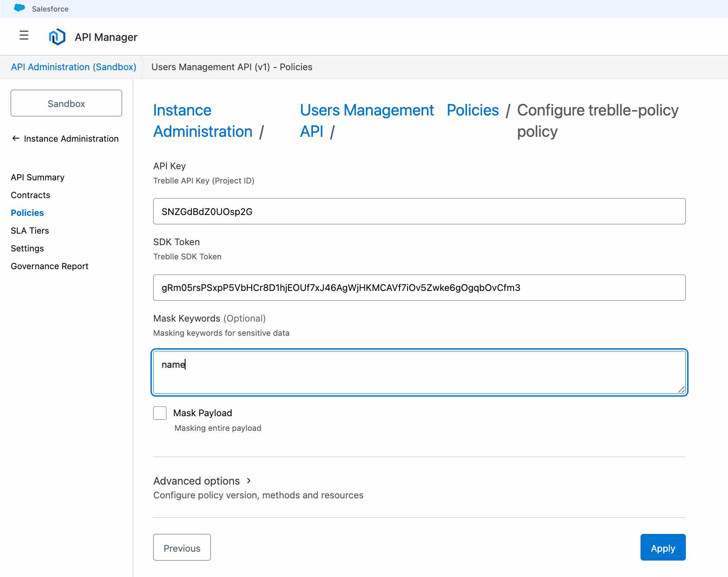
Task: Click the Apply button
Action: [x=663, y=547]
